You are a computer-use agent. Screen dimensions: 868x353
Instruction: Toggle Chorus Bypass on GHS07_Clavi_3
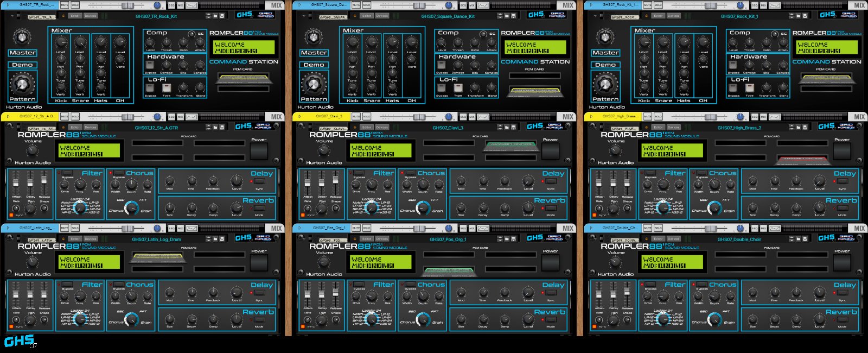(x=410, y=173)
